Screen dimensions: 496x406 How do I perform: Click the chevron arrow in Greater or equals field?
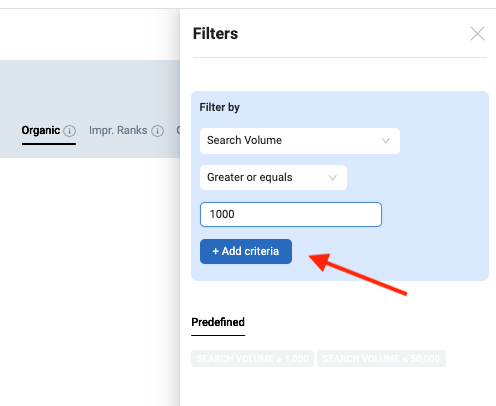(332, 178)
